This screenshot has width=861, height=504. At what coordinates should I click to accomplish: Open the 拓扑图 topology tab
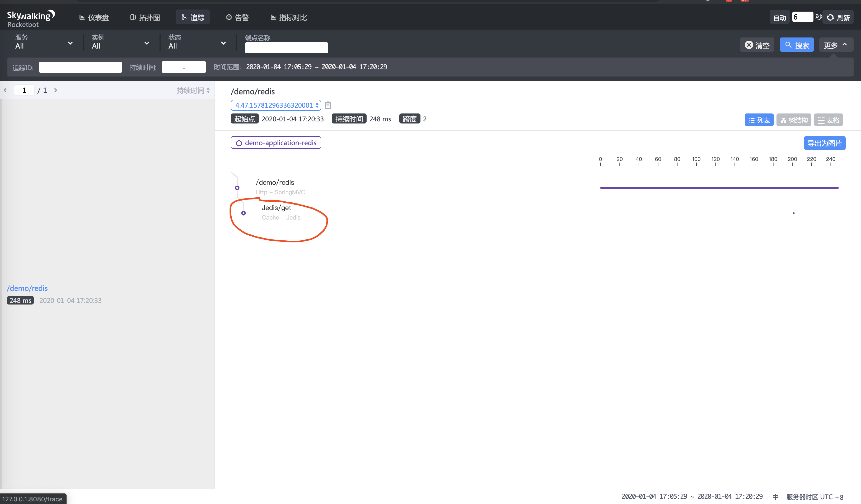pos(145,17)
